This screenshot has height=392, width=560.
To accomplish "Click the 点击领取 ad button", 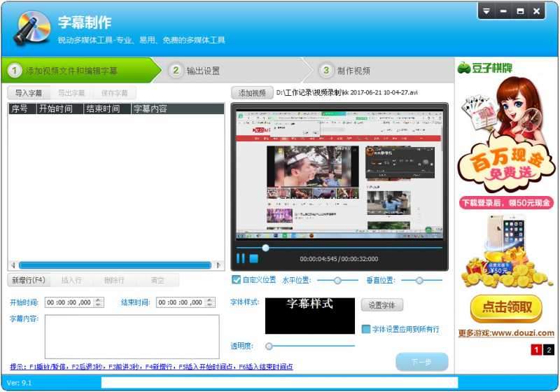I will click(506, 308).
